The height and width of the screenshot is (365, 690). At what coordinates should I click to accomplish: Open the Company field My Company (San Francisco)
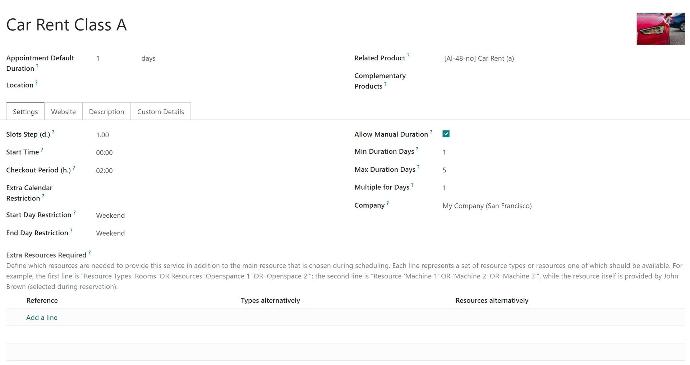click(x=487, y=206)
